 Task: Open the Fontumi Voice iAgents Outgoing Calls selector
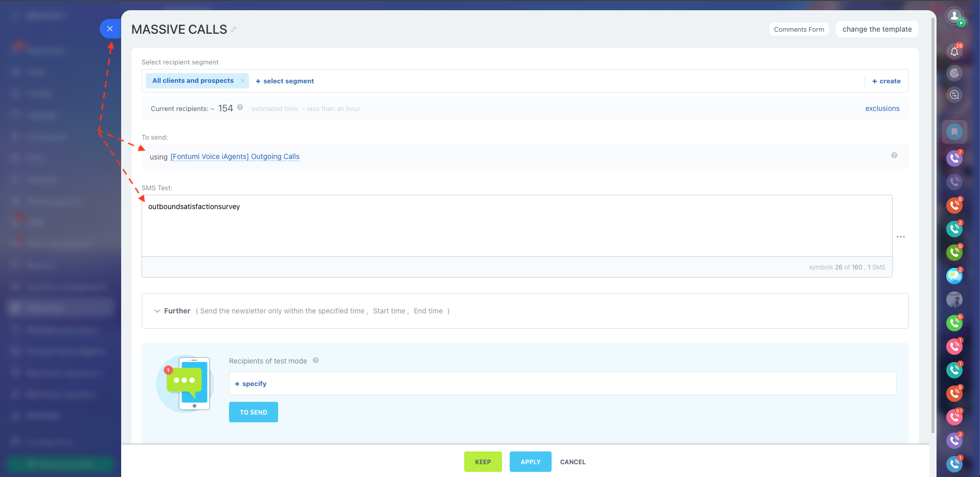tap(235, 157)
